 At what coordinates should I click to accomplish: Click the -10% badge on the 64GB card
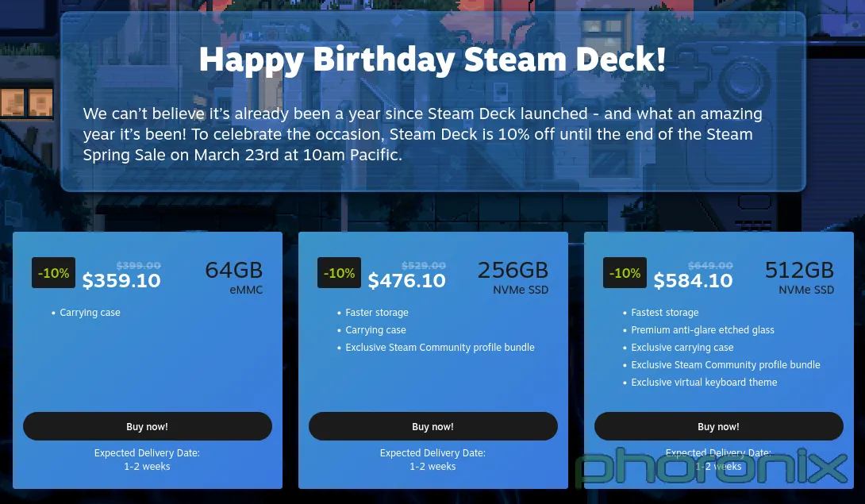[53, 273]
